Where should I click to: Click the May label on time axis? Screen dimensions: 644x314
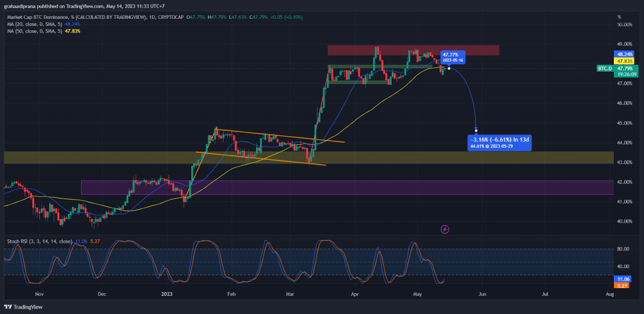click(418, 294)
